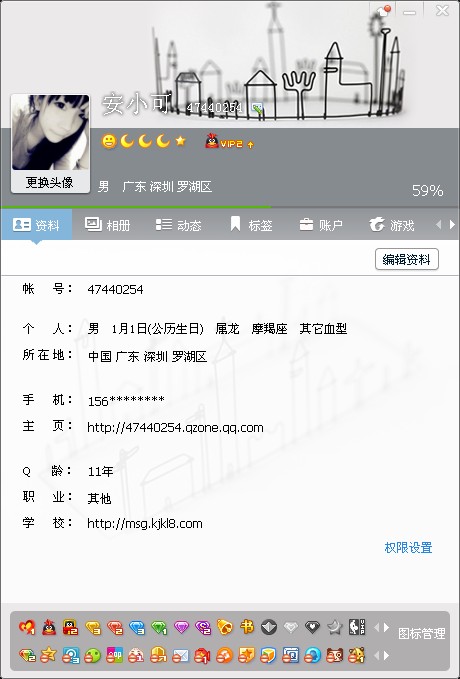Open the 权限设置 permission settings link
Screen dimensions: 460x679
click(x=408, y=547)
